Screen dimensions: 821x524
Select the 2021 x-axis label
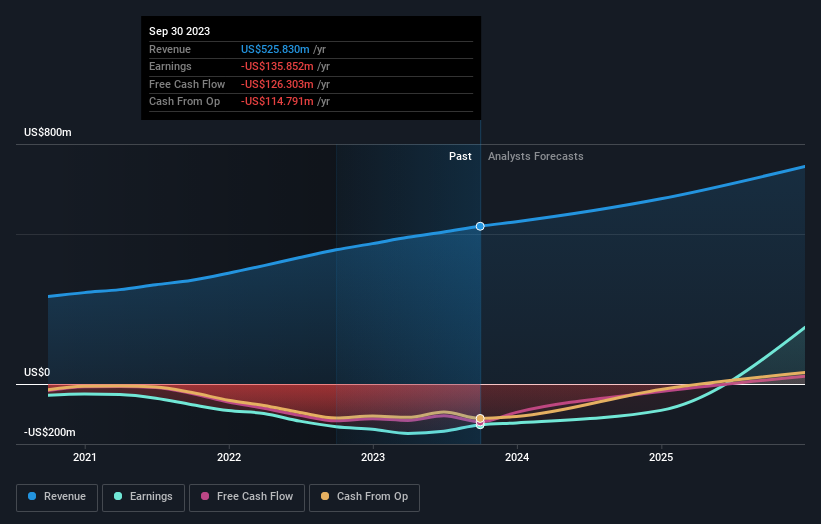click(85, 457)
